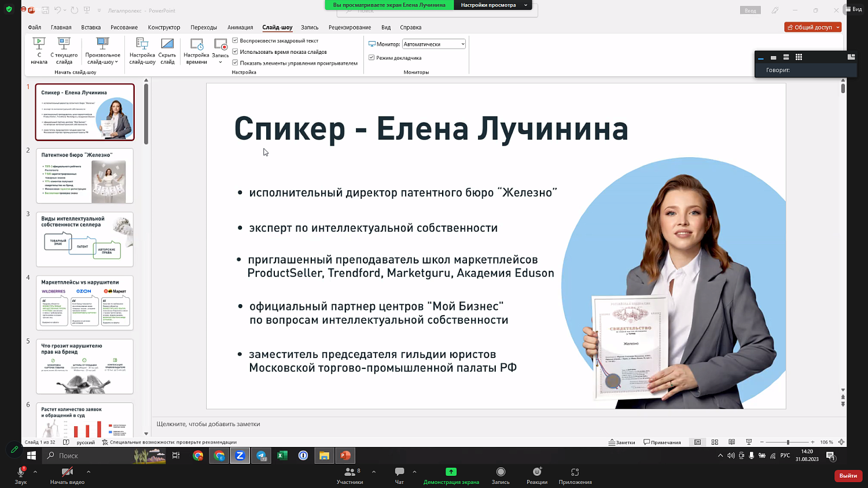Click Примечания button in status bar
The height and width of the screenshot is (488, 868).
pos(662,442)
